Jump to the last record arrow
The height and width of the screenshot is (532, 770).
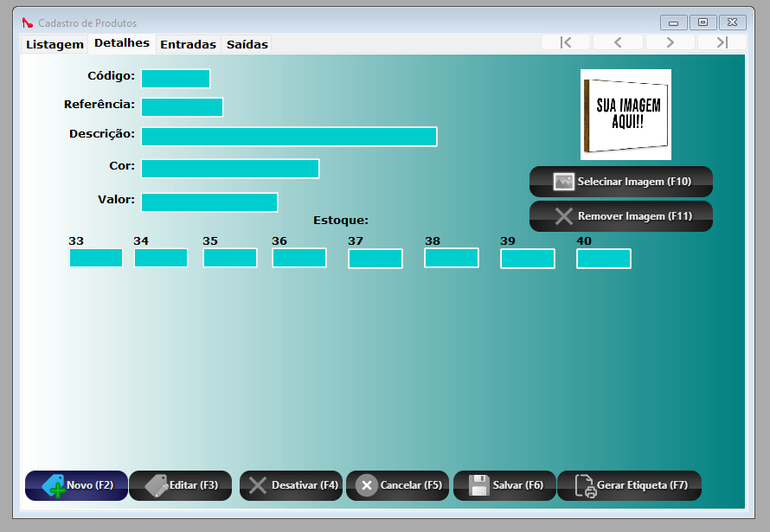722,42
